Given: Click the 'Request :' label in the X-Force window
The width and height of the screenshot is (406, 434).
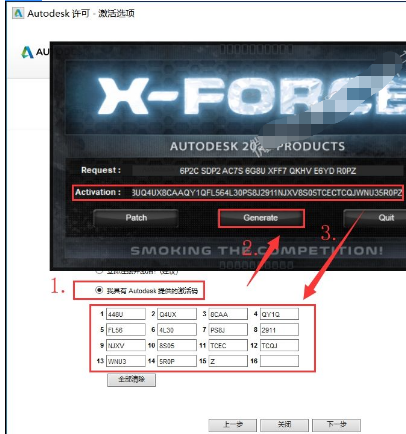Looking at the screenshot, I should click(x=101, y=170).
